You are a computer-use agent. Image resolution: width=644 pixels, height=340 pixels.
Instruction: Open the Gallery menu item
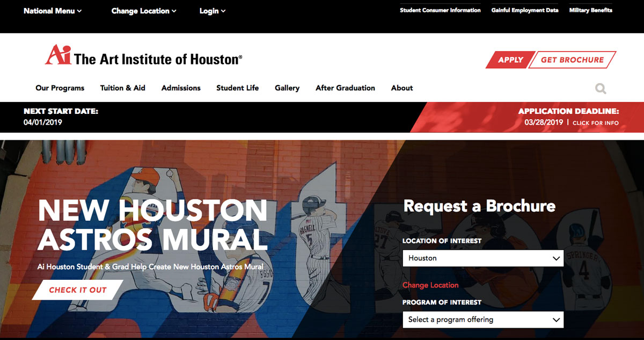pyautogui.click(x=287, y=88)
